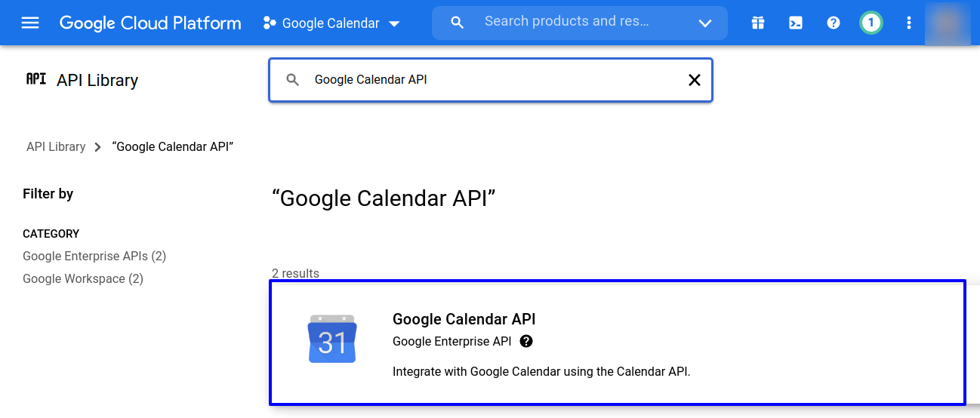The height and width of the screenshot is (418, 980).
Task: Click the Google Cloud Platform logo
Action: coord(150,23)
